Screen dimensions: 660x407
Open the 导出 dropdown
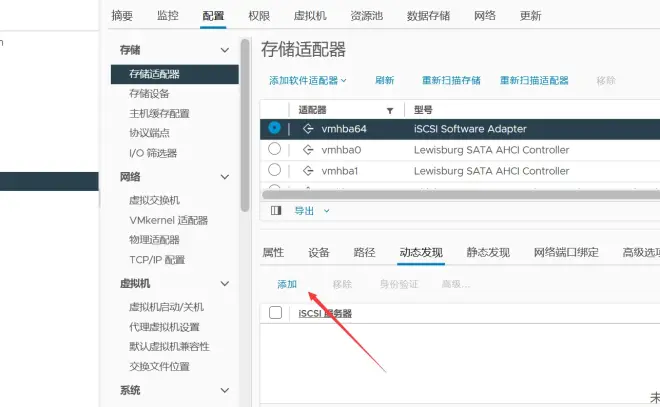click(311, 211)
